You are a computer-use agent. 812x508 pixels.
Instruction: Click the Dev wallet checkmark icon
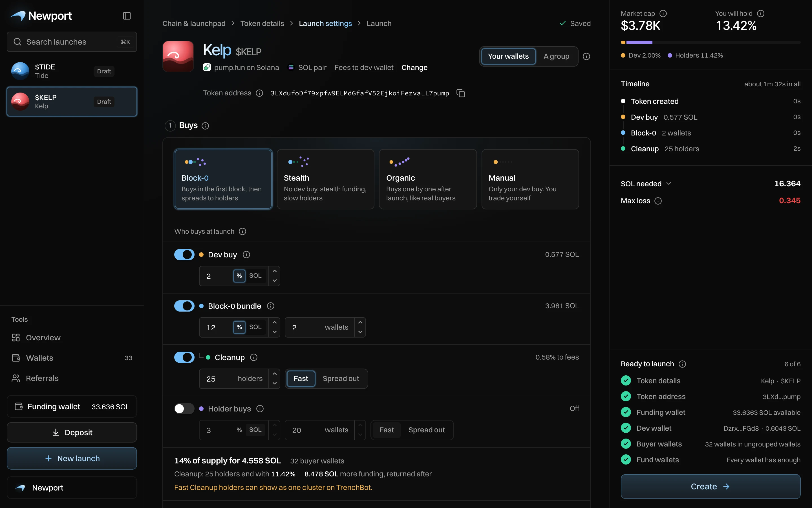(626, 428)
